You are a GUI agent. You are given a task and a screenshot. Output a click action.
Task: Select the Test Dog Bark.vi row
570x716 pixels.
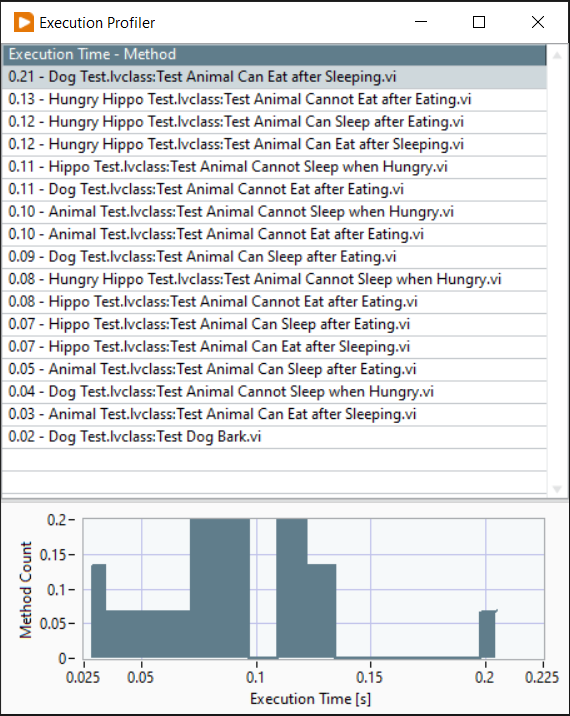[x=274, y=437]
